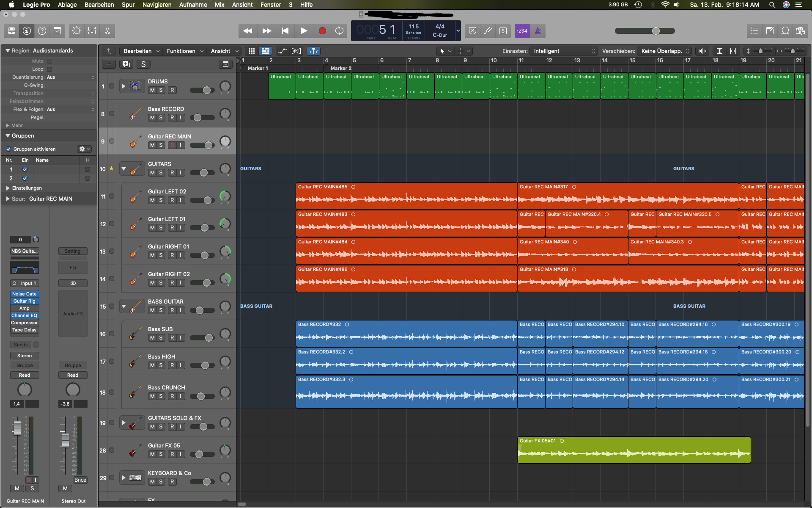Collapse the GUITARS track stack
The height and width of the screenshot is (508, 812).
point(124,169)
